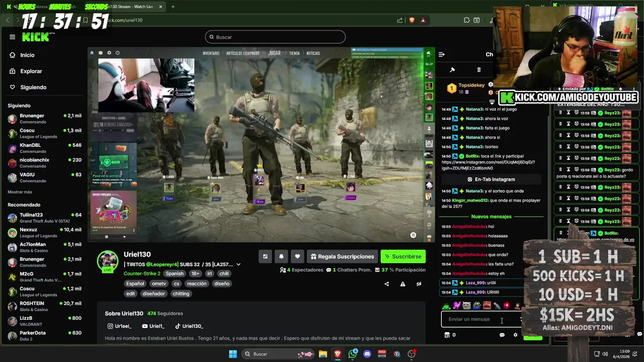The width and height of the screenshot is (644, 362).
Task: Open Discord from taskbar
Action: point(367,354)
